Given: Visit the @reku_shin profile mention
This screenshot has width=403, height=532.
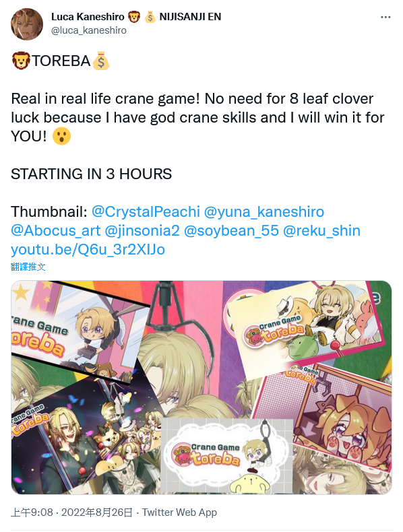Looking at the screenshot, I should (321, 231).
